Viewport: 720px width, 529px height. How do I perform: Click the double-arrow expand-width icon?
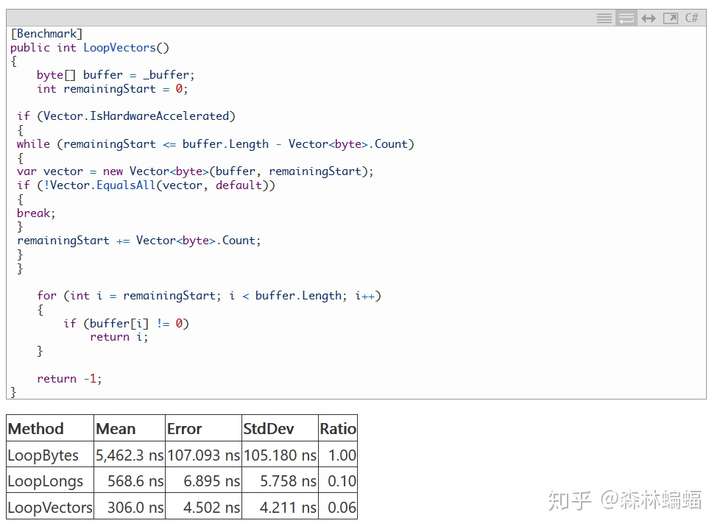point(648,18)
